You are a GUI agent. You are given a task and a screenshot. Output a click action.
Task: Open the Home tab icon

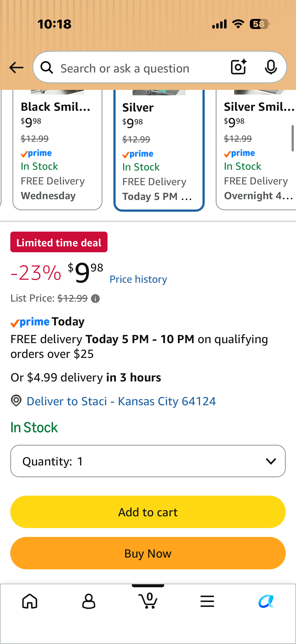pyautogui.click(x=30, y=601)
